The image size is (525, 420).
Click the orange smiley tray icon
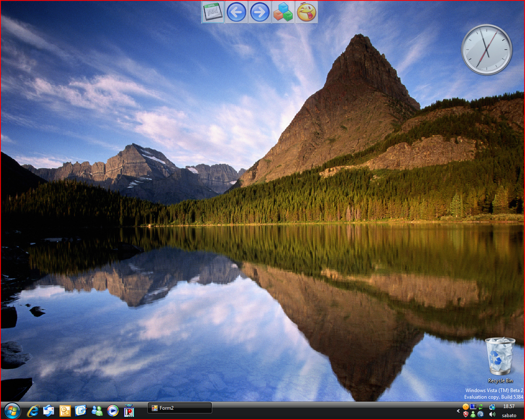(466, 407)
